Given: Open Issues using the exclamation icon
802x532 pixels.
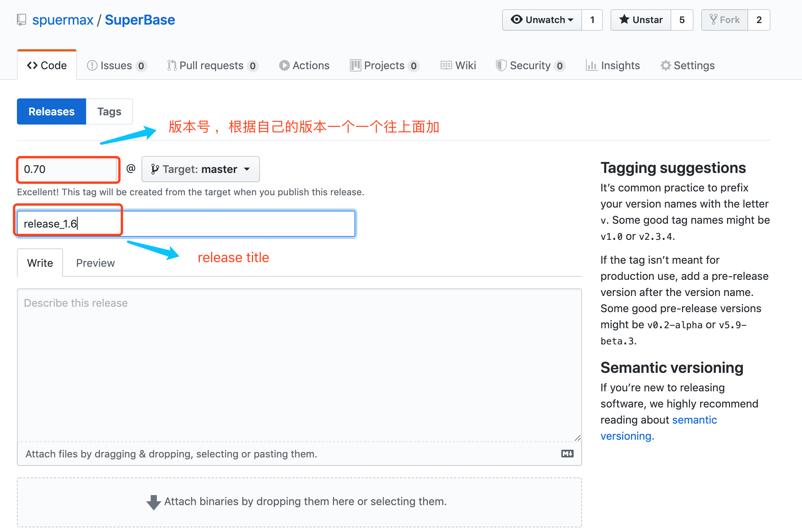Looking at the screenshot, I should [92, 65].
